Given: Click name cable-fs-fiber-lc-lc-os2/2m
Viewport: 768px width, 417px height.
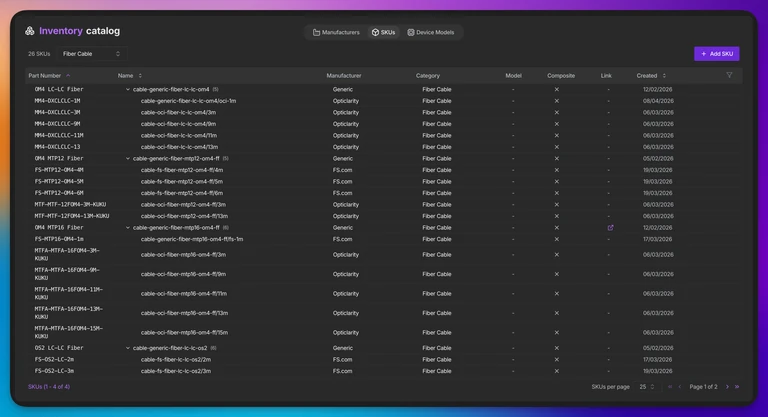Looking at the screenshot, I should pyautogui.click(x=176, y=360).
